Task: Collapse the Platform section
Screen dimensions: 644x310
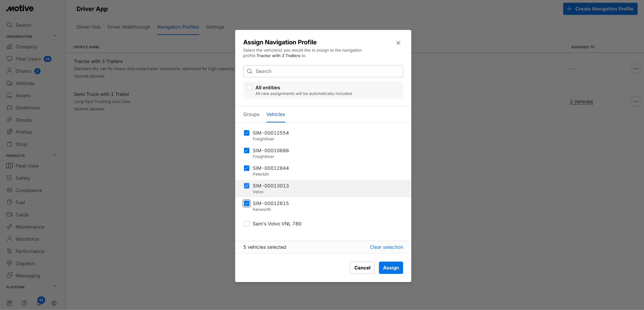Action: point(55,286)
